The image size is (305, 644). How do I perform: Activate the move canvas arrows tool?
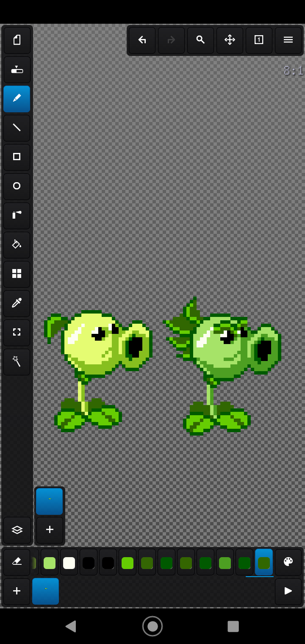tap(230, 40)
